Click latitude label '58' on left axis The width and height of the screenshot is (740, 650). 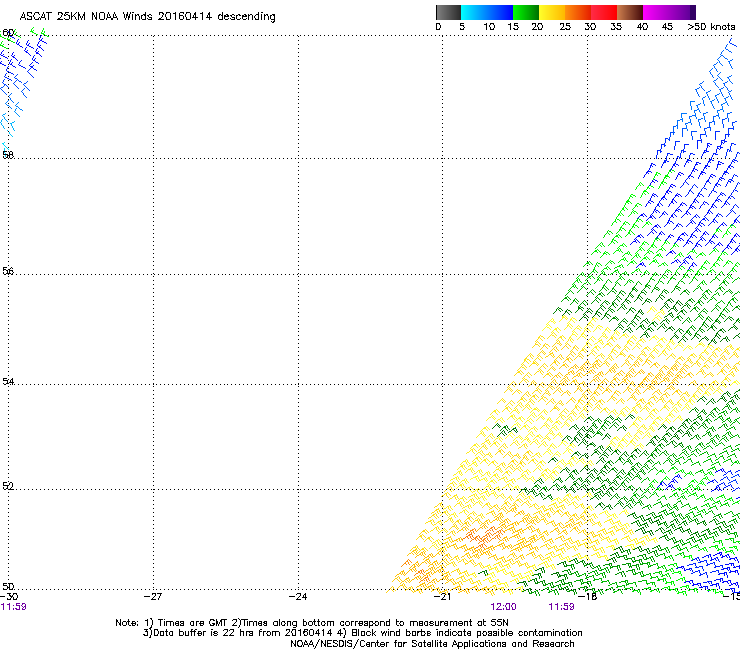[8, 155]
